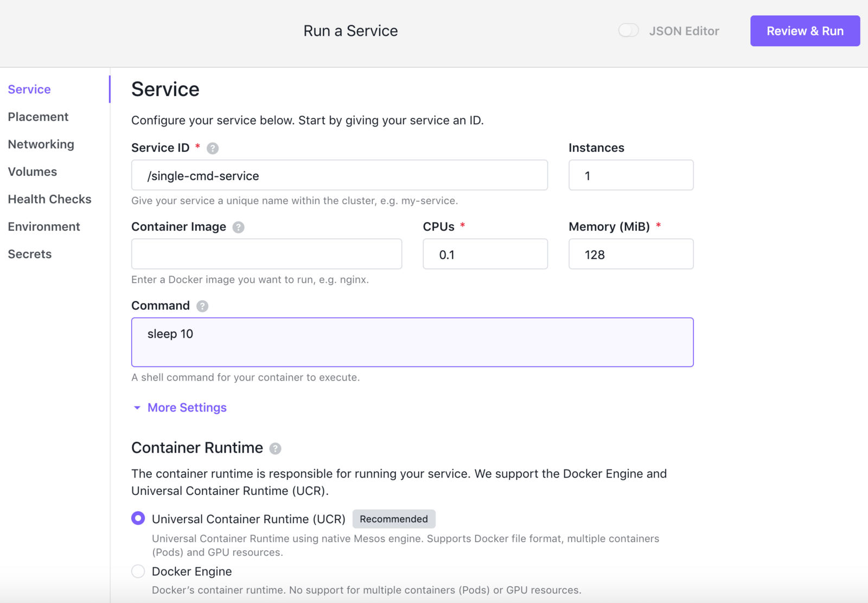Click the Run a Service title
The height and width of the screenshot is (603, 868).
coord(350,31)
